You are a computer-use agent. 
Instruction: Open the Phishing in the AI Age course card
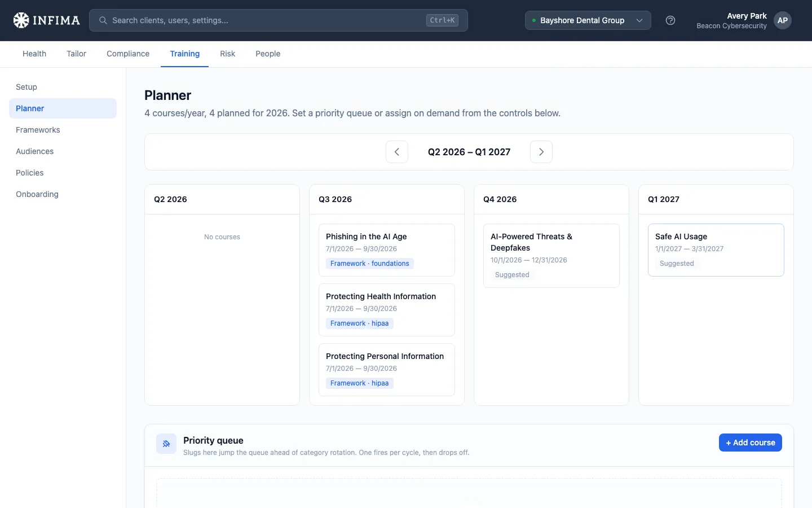click(387, 250)
